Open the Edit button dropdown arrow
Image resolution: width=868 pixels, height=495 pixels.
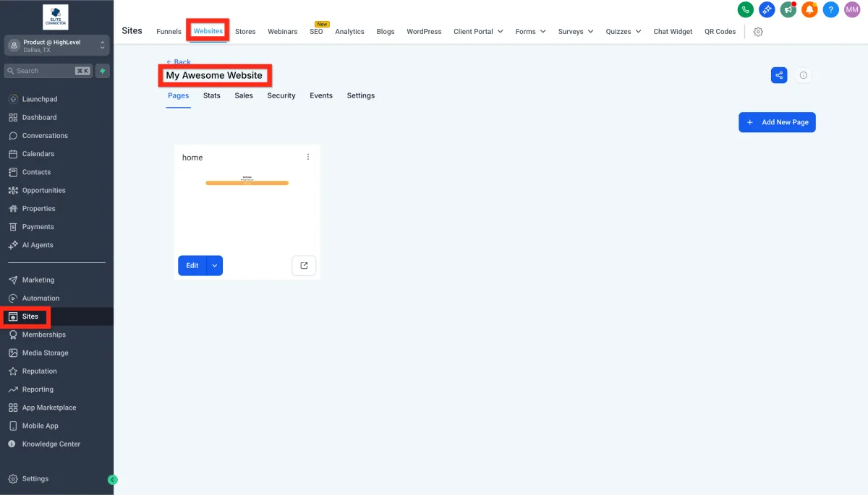(215, 265)
